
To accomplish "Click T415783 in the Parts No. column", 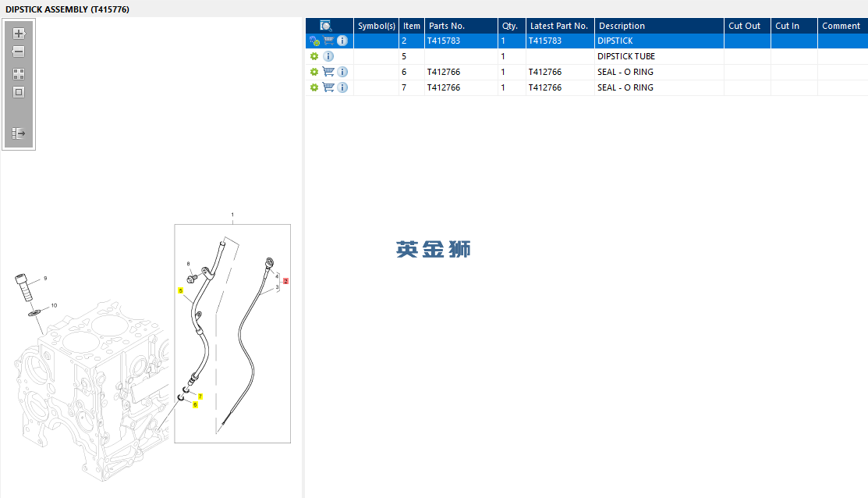I will tap(444, 41).
